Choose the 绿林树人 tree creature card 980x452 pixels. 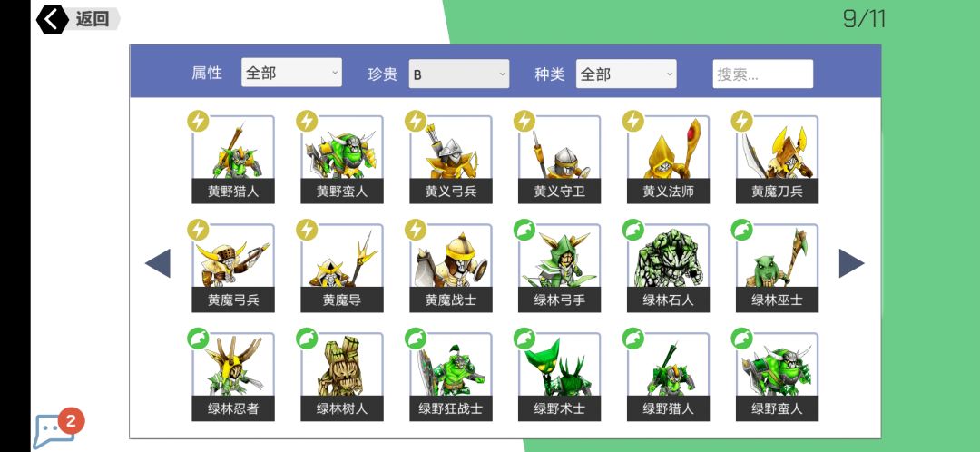(x=342, y=377)
